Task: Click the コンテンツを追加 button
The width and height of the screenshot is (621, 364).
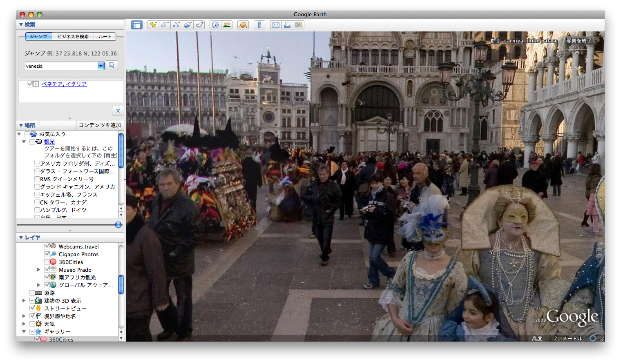Action: point(100,125)
